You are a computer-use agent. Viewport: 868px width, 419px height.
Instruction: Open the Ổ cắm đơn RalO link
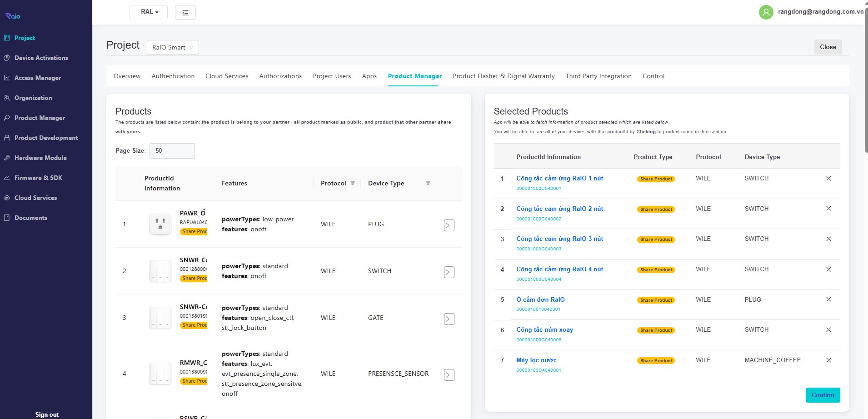point(540,299)
